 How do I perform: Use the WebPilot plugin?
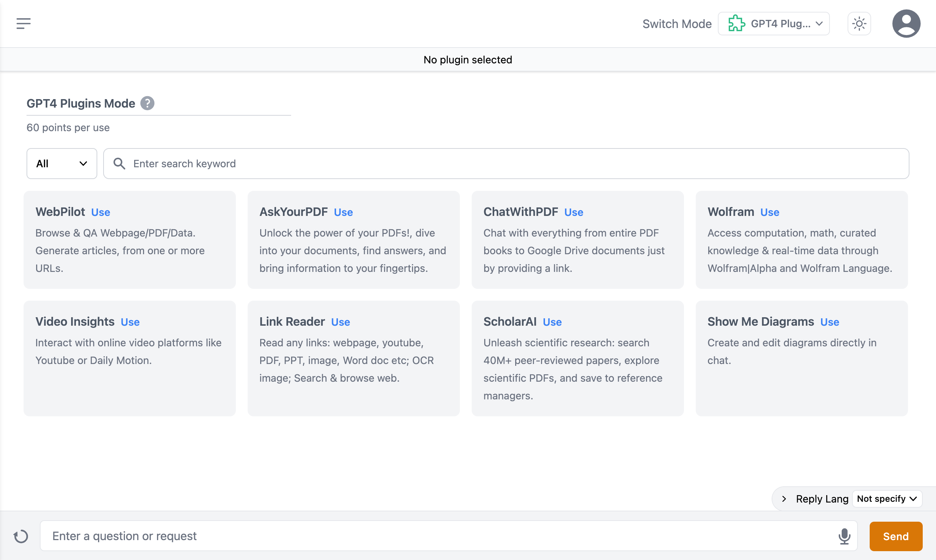click(x=100, y=212)
